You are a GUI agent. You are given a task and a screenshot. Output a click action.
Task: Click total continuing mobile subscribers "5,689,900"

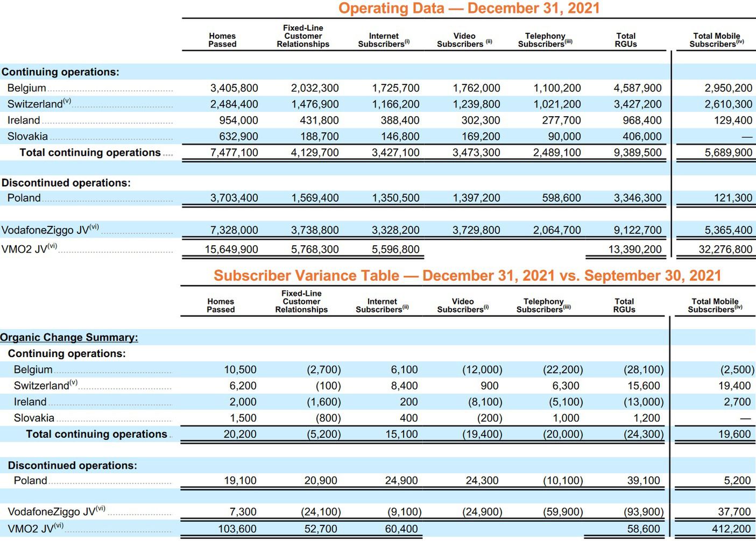(x=729, y=152)
